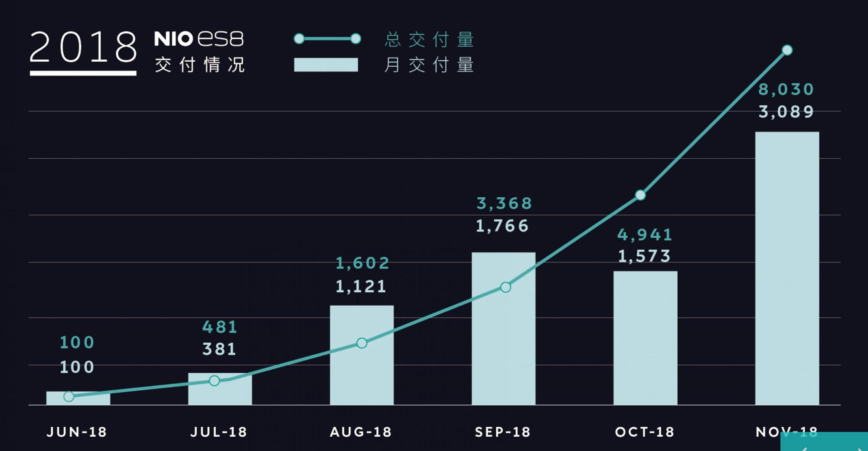This screenshot has width=868, height=451.
Task: Click the 8,030 total deliveries label
Action: (786, 89)
